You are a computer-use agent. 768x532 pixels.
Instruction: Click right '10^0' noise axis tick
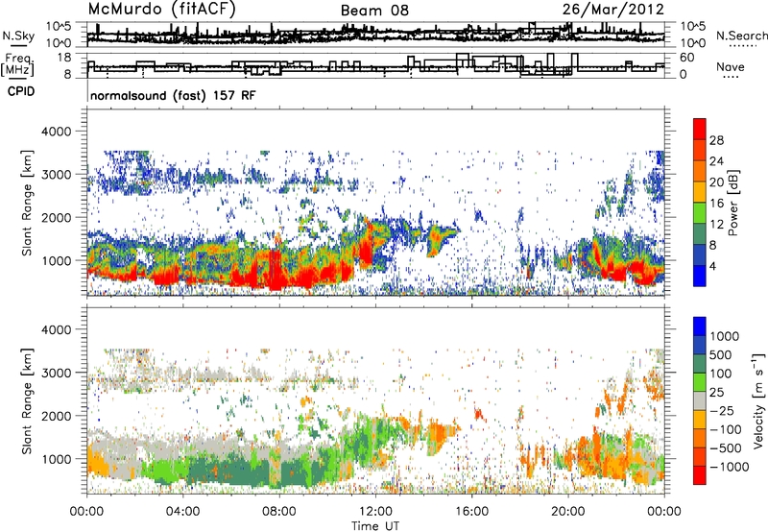point(692,43)
